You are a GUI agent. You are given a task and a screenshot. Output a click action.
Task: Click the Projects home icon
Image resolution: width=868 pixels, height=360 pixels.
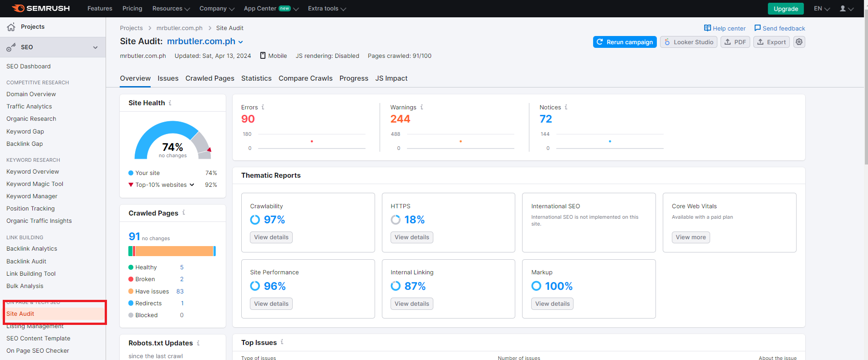11,27
